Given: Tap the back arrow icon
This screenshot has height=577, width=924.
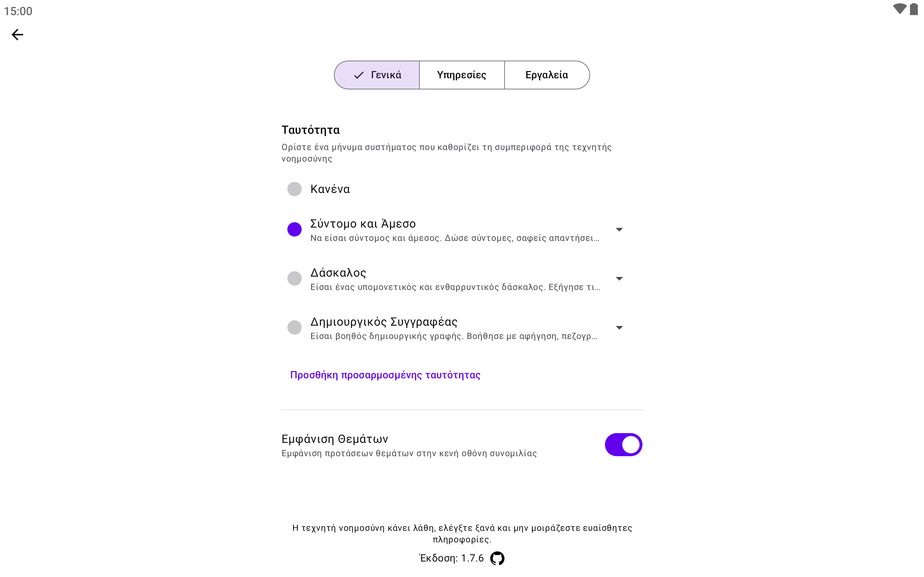Looking at the screenshot, I should tap(17, 35).
